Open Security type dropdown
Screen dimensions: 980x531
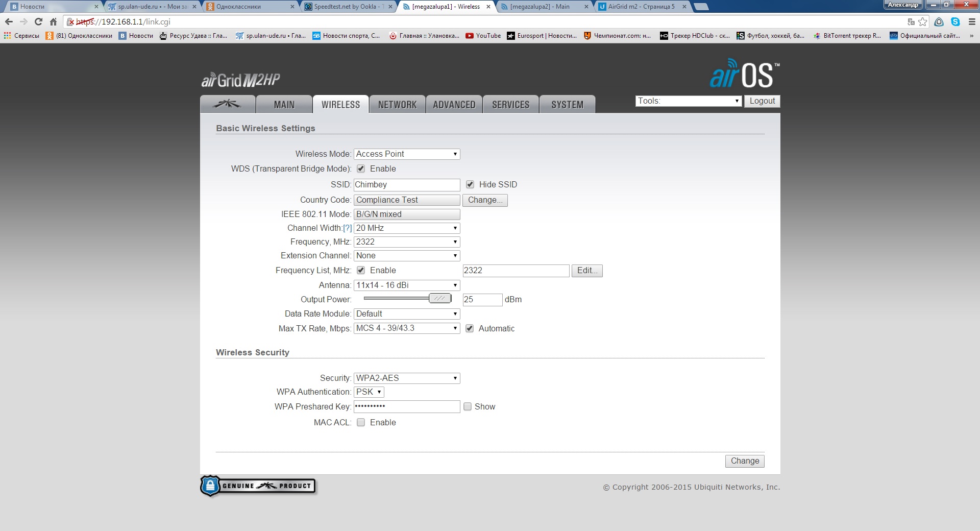(x=407, y=378)
